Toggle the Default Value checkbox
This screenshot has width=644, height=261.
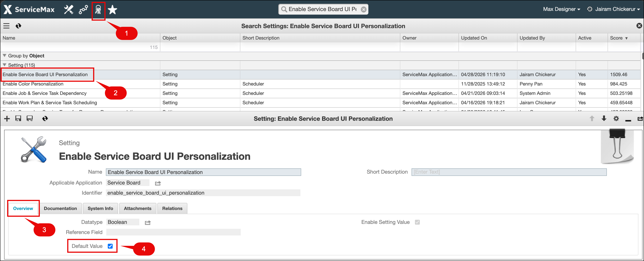[x=110, y=246]
